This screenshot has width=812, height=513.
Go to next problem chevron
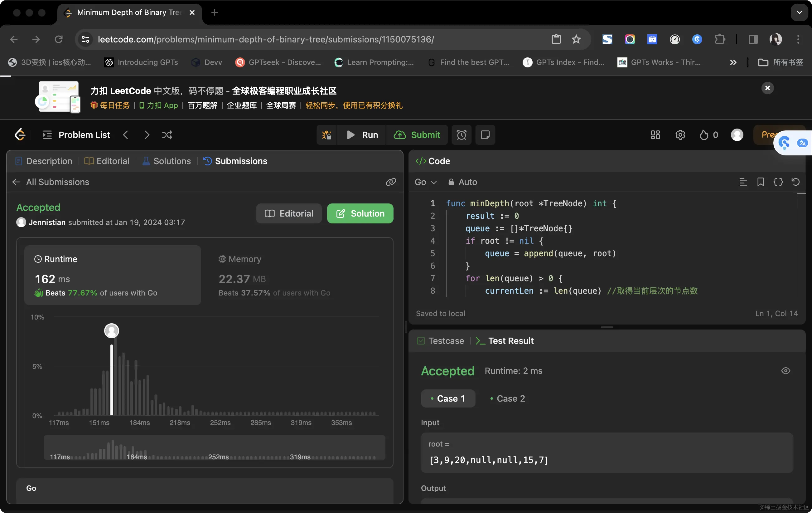tap(147, 135)
